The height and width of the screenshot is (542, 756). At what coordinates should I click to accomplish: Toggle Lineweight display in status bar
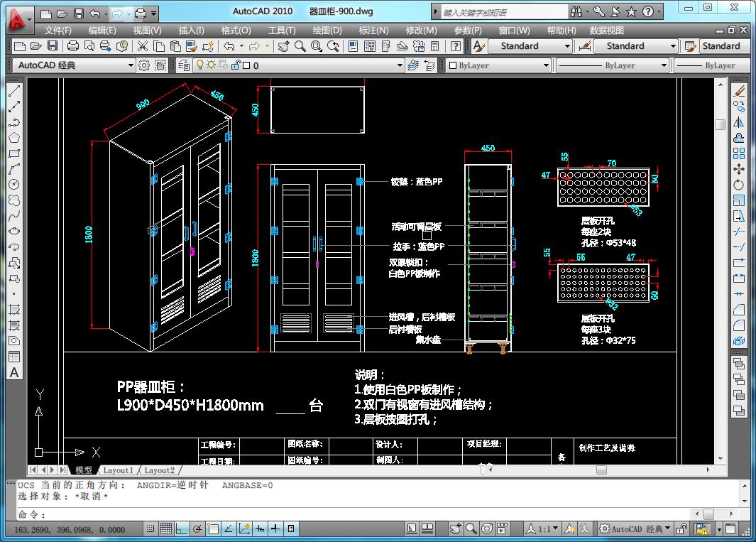pos(275,529)
